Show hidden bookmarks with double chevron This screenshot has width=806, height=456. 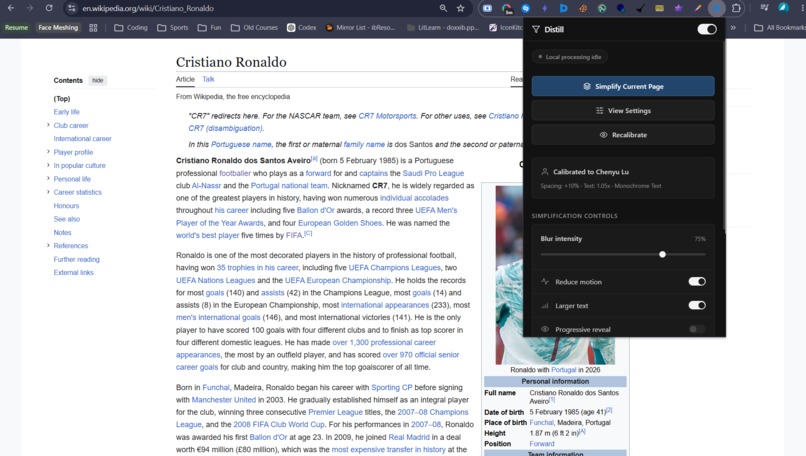click(733, 28)
